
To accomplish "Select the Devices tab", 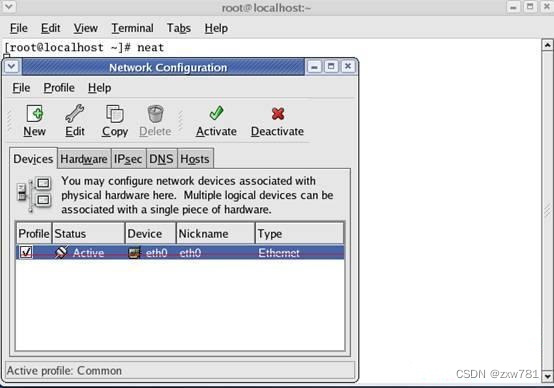I will pyautogui.click(x=33, y=159).
